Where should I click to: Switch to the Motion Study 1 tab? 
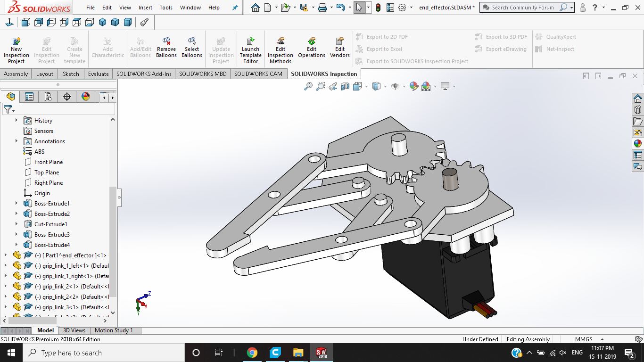(x=114, y=330)
